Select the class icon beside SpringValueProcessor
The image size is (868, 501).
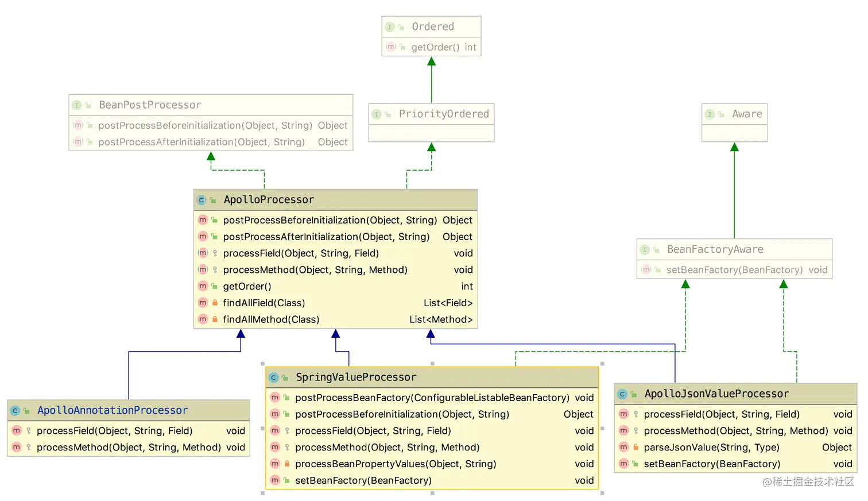[274, 377]
